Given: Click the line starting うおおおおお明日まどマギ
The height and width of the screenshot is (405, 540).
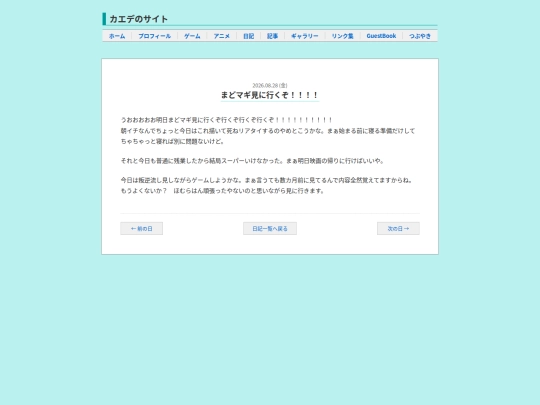Looking at the screenshot, I should [x=226, y=120].
